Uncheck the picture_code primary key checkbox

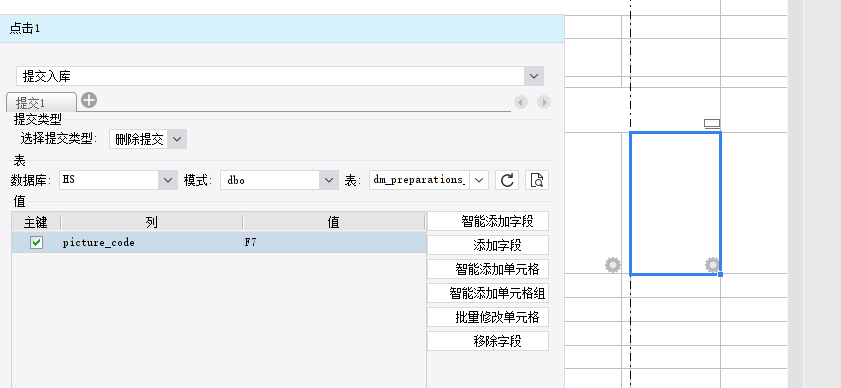coord(36,243)
